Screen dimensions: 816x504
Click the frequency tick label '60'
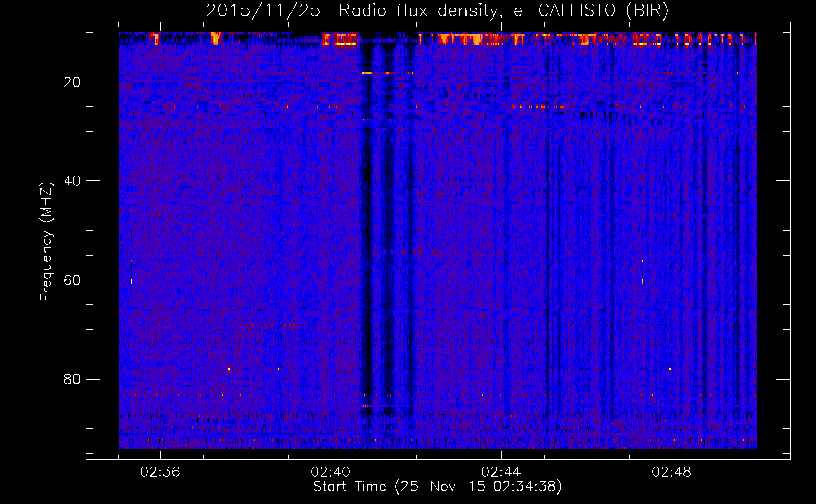(x=73, y=280)
